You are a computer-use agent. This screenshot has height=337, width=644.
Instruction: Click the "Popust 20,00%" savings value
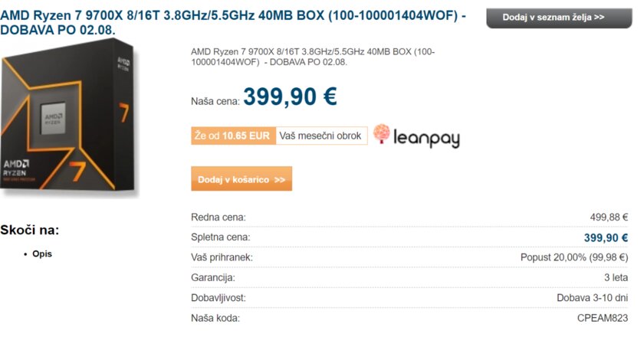tap(574, 257)
